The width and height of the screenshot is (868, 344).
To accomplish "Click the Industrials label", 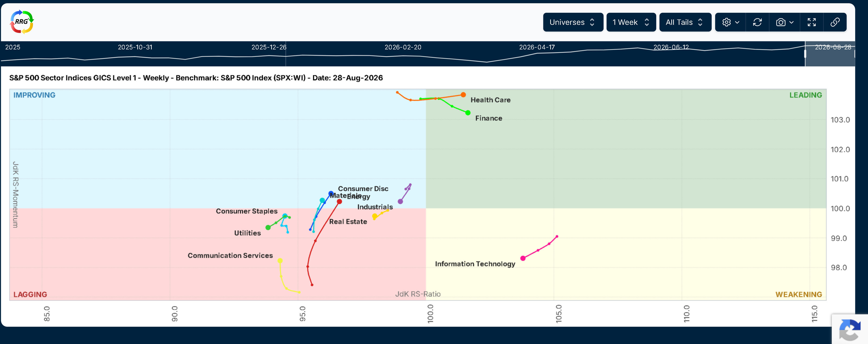I will [375, 207].
